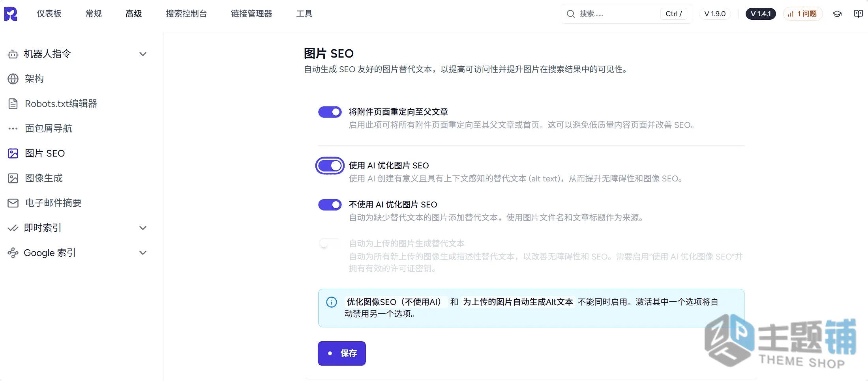Image resolution: width=868 pixels, height=381 pixels.
Task: Select 即时索引 label in sidebar
Action: pyautogui.click(x=43, y=228)
